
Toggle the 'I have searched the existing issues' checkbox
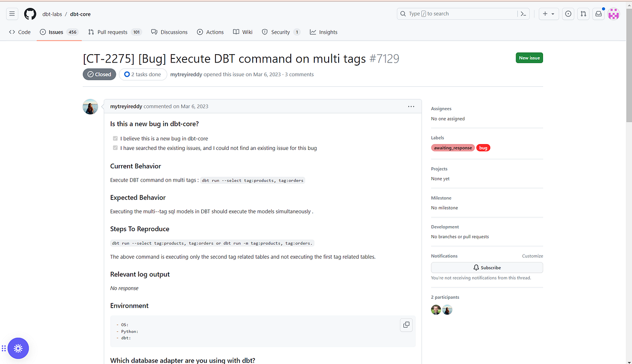pos(115,148)
